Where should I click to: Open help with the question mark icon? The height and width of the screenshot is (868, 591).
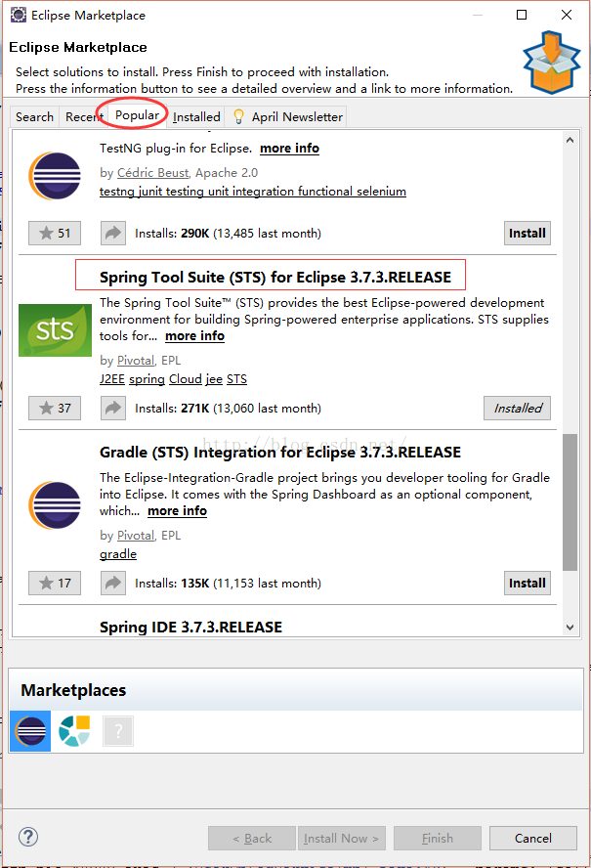click(x=28, y=837)
